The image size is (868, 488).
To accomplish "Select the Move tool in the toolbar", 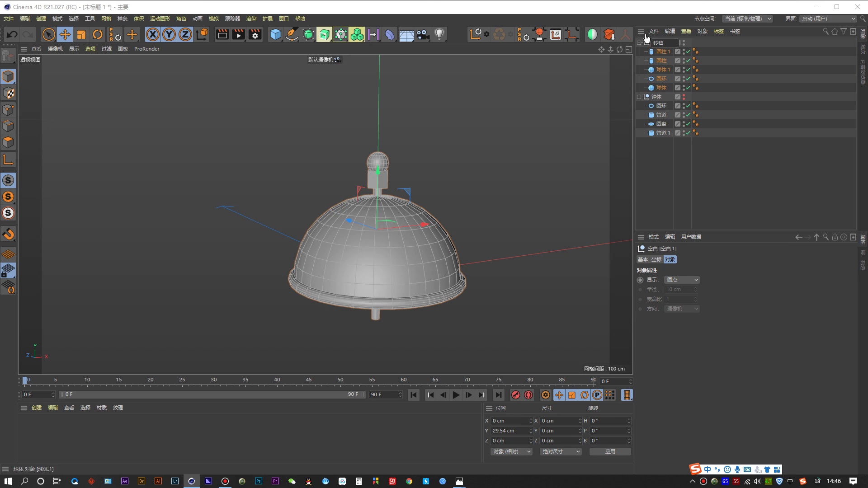I will (65, 34).
